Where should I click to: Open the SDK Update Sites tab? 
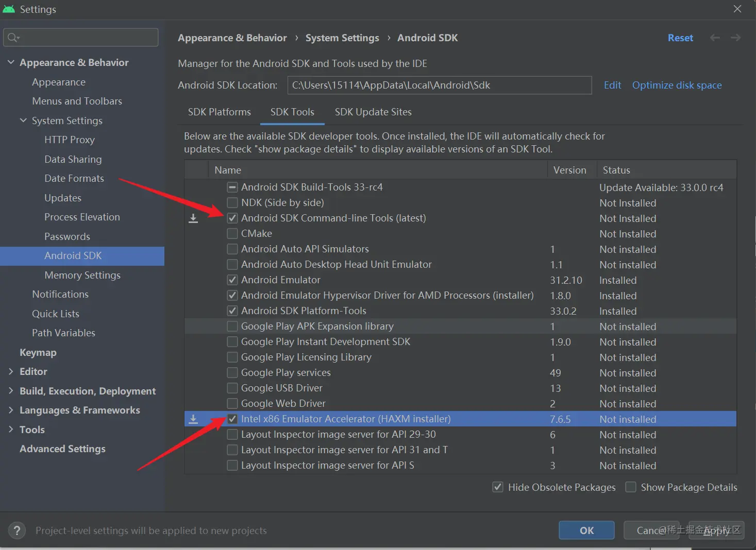click(x=373, y=112)
